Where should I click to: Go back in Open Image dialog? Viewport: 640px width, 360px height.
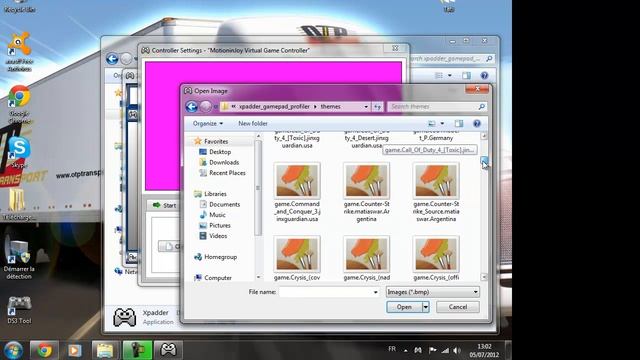191,107
